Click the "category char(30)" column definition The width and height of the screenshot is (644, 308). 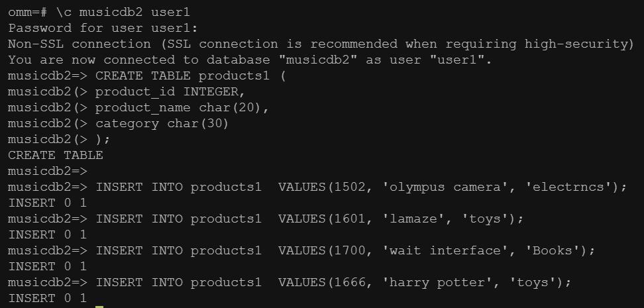pos(162,123)
